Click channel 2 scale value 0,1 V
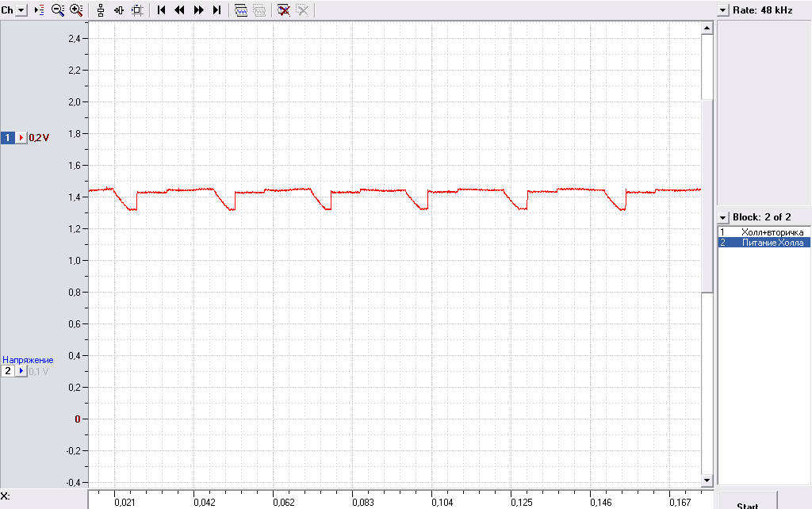This screenshot has width=812, height=509. (39, 371)
